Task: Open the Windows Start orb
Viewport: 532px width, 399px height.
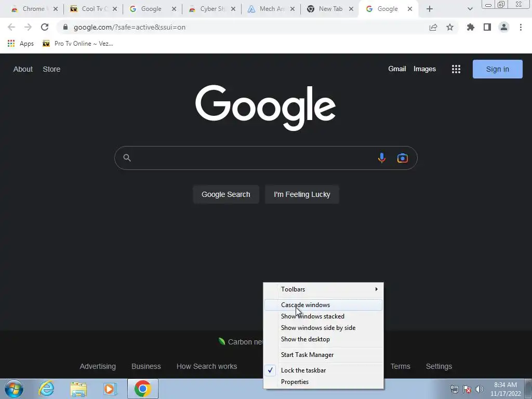Action: (14, 389)
